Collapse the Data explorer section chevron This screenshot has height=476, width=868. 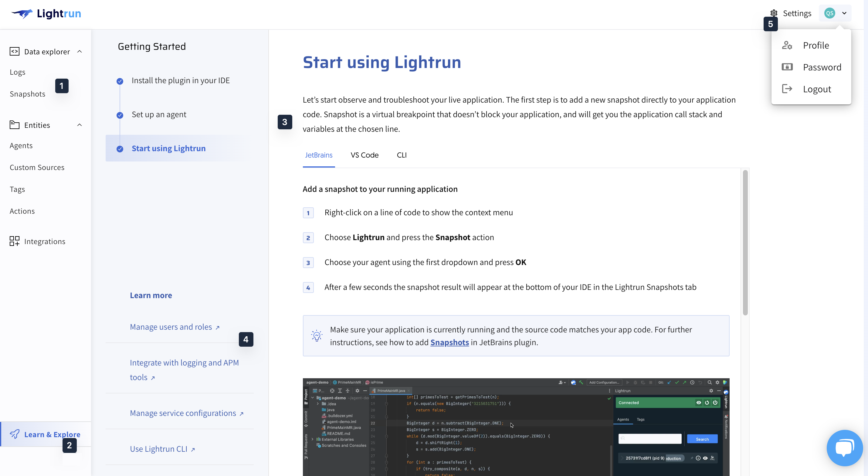(80, 52)
